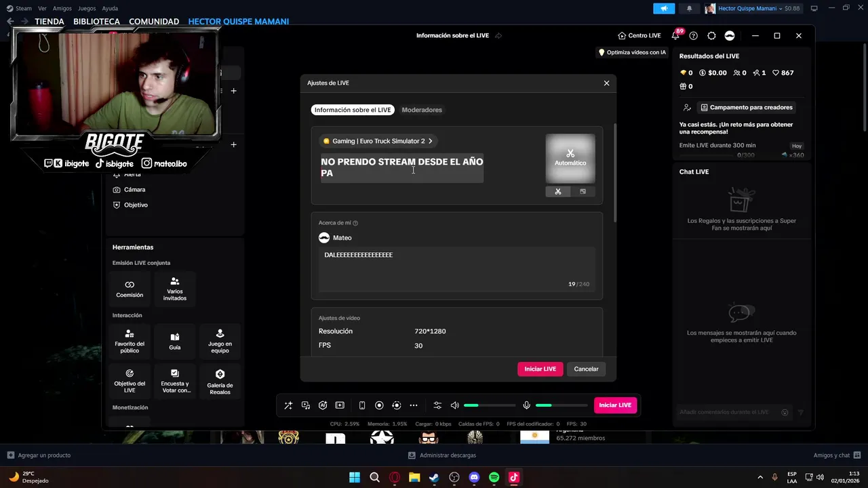Open the three-dots more options
Image resolution: width=868 pixels, height=488 pixels.
pyautogui.click(x=414, y=405)
